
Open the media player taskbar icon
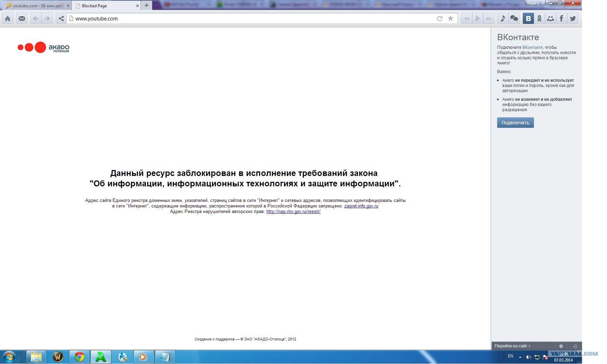pyautogui.click(x=143, y=357)
